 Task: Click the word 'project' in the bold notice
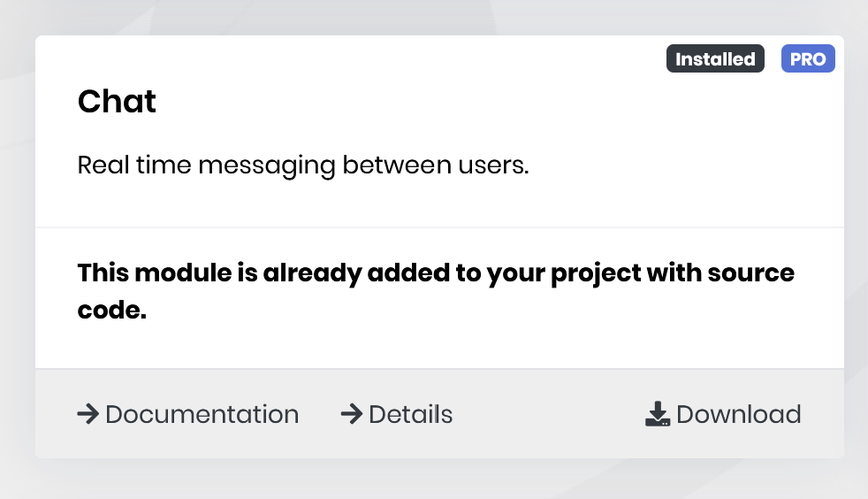point(596,273)
